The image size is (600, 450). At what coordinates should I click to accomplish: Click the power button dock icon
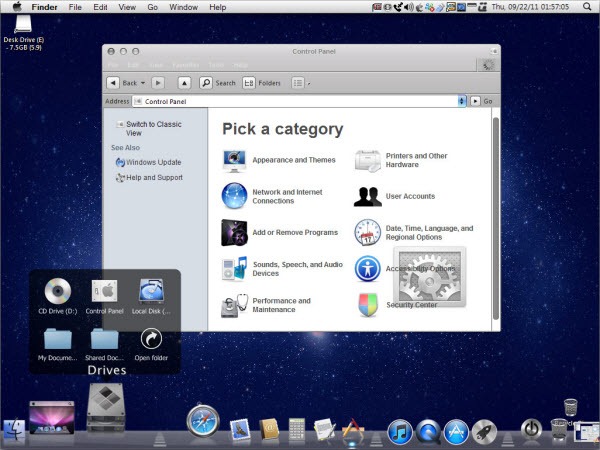[532, 429]
